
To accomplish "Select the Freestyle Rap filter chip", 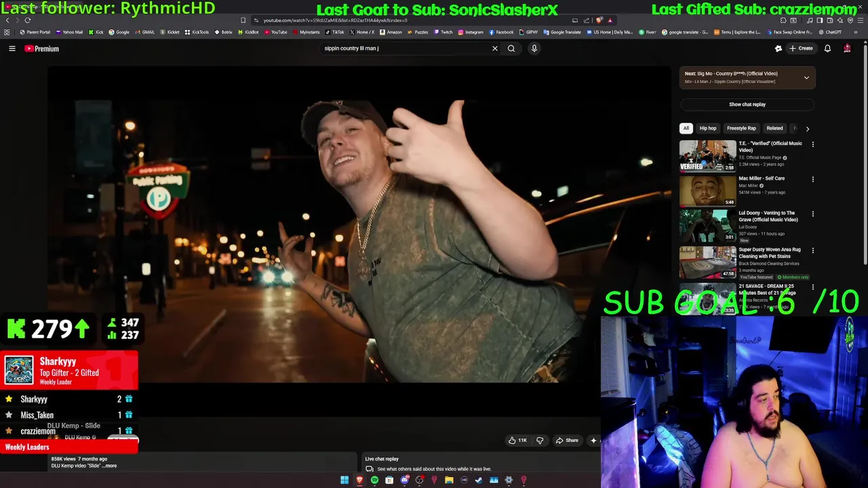I will 741,128.
